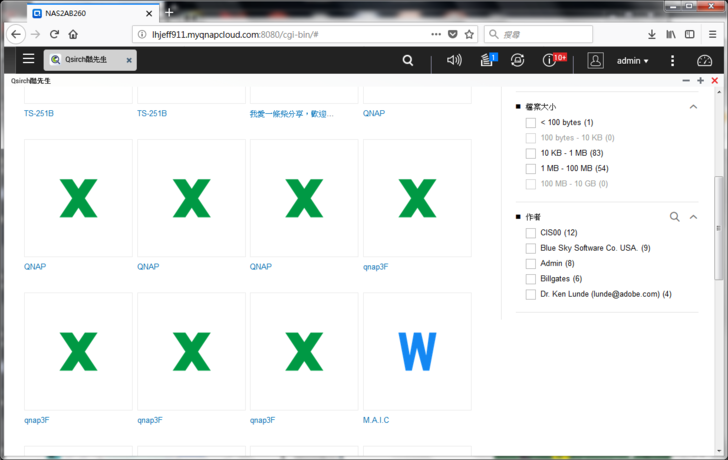This screenshot has height=460, width=728.
Task: Check the 'CIS00 (12)' author filter
Action: pos(531,233)
